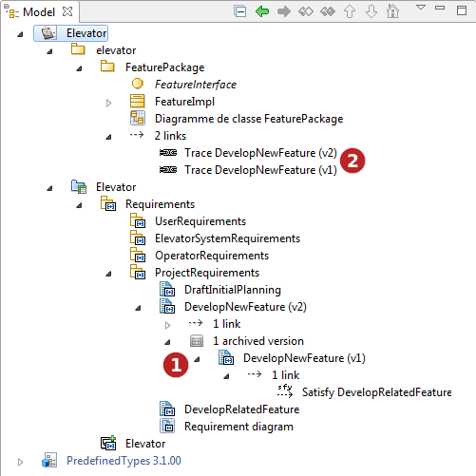Image resolution: width=476 pixels, height=476 pixels.
Task: Collapse the 1 archived version node
Action: coord(167,342)
